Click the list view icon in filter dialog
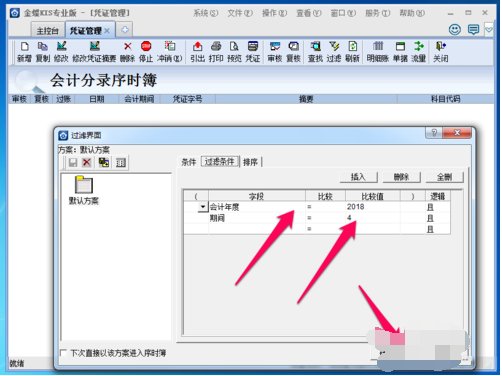 point(121,162)
